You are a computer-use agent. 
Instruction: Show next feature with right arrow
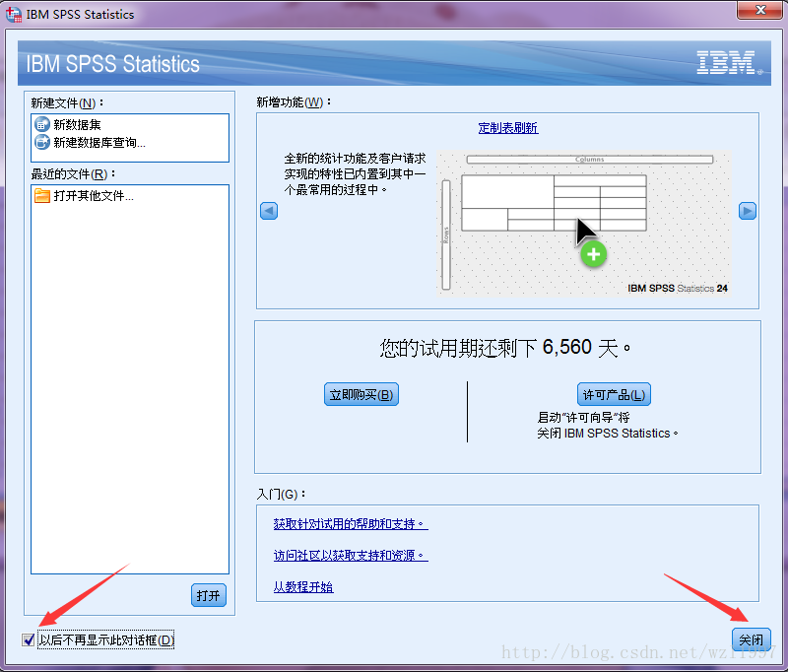(748, 211)
